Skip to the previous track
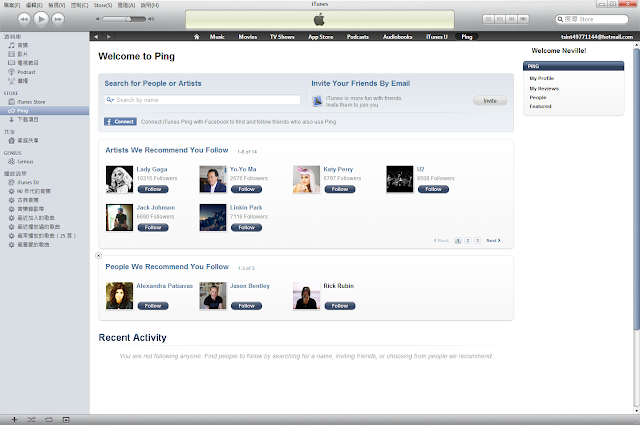640x425 pixels. (24, 19)
